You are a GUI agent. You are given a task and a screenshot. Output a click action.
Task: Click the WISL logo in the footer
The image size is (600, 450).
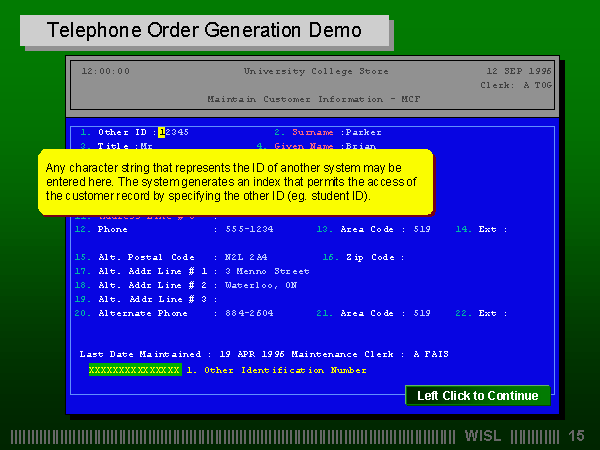point(484,436)
